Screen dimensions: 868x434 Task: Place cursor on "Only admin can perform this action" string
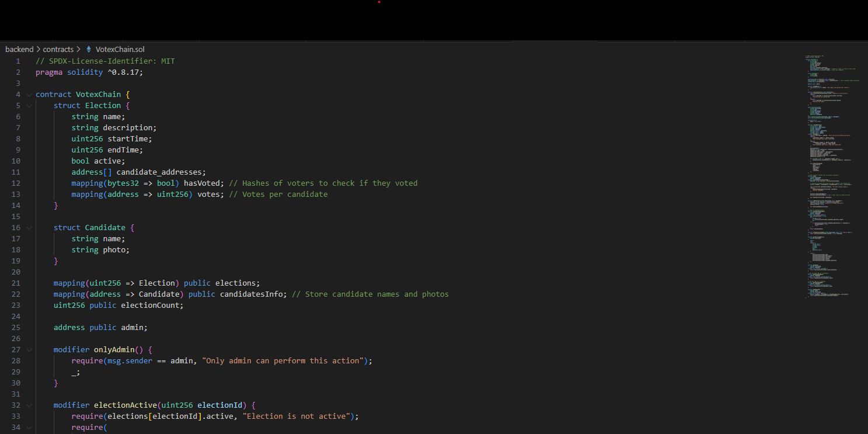(283, 361)
